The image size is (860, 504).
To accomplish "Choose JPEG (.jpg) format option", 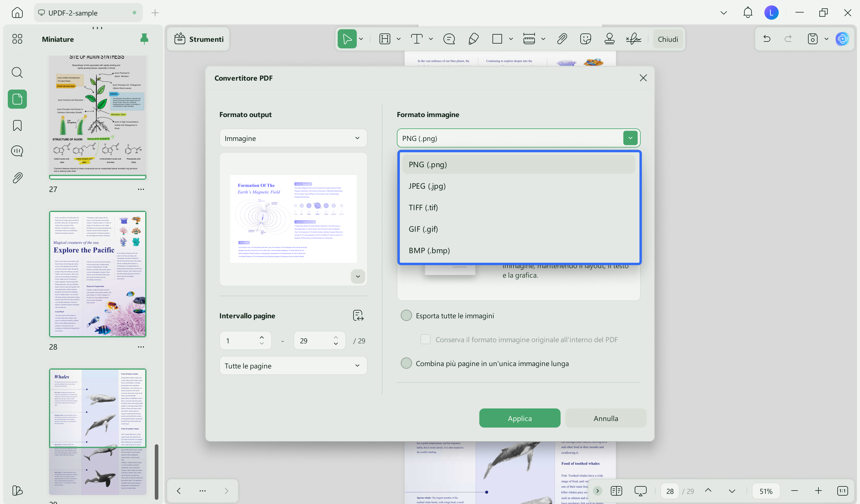I will (x=518, y=186).
